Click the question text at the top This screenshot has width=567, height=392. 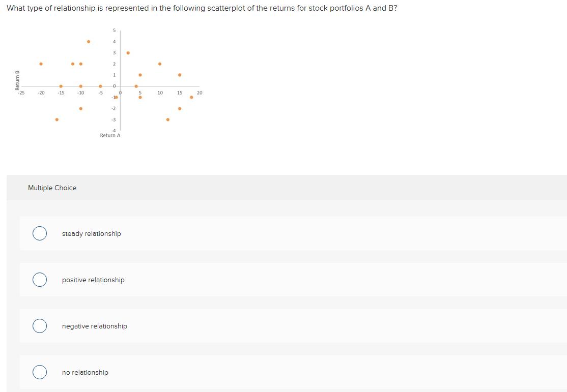coord(201,8)
